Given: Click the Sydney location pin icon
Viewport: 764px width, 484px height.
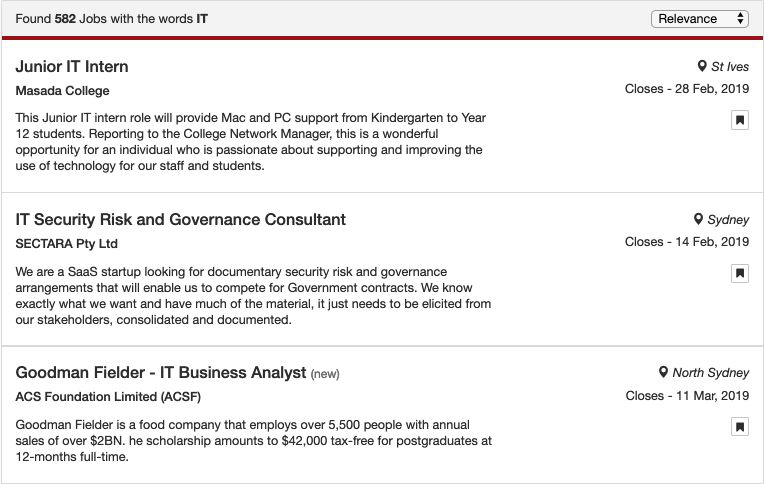Looking at the screenshot, I should click(699, 219).
